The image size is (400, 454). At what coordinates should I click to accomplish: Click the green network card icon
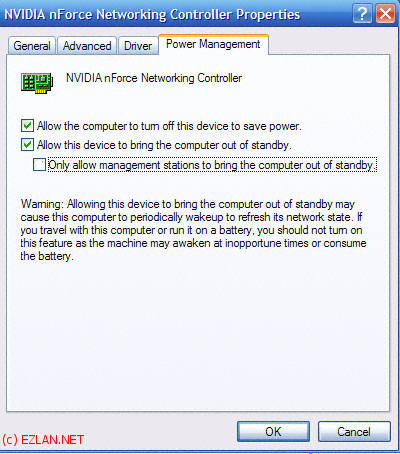(x=37, y=83)
